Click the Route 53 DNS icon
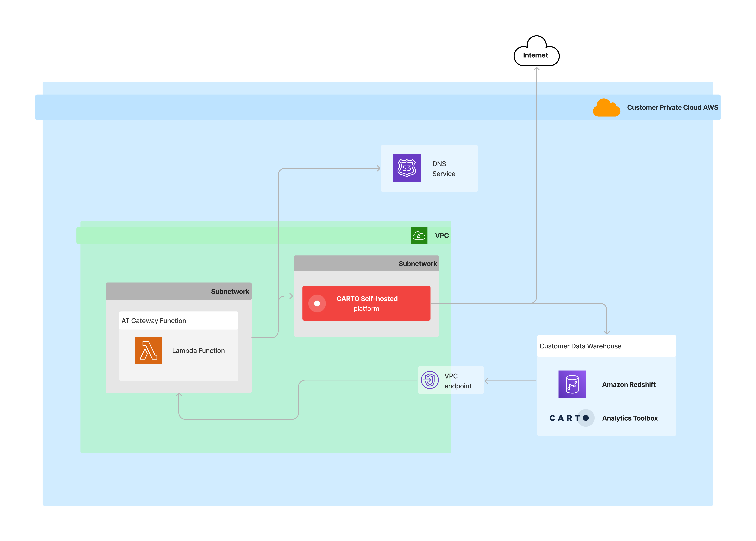 coord(406,168)
